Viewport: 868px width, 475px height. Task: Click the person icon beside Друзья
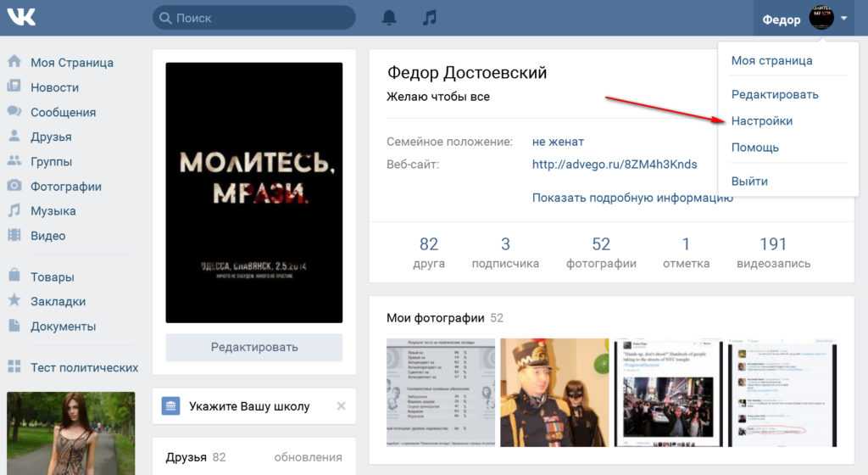pyautogui.click(x=14, y=136)
